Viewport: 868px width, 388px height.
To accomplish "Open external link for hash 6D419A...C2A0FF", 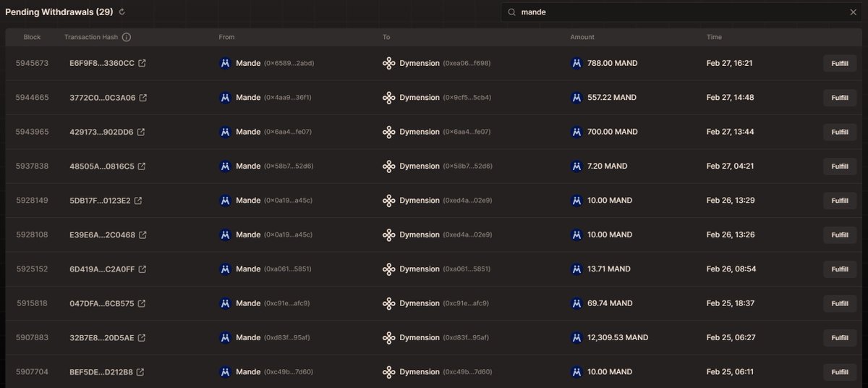I will click(142, 269).
